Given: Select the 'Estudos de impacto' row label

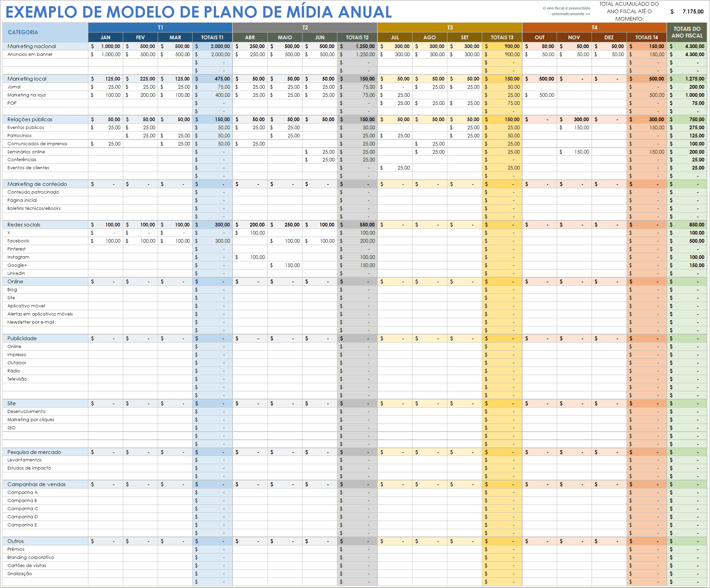Looking at the screenshot, I should coord(29,468).
